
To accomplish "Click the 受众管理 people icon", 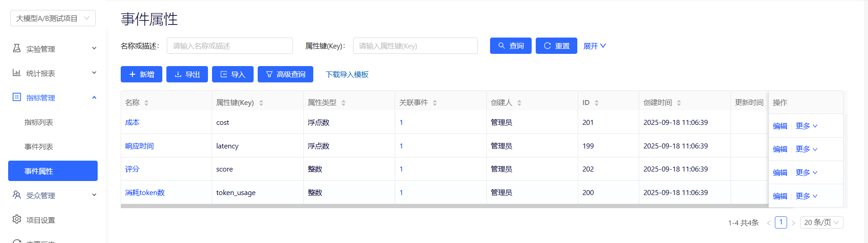I will pos(17,195).
